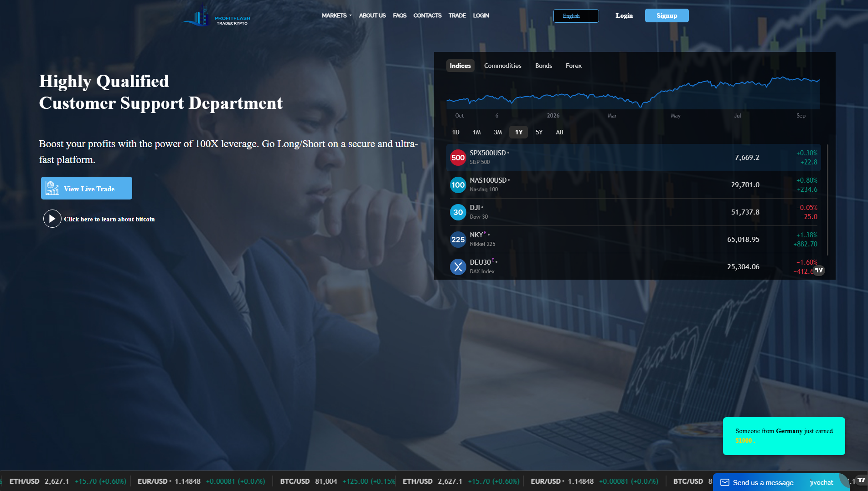Select the 5Y time range
This screenshot has width=868, height=491.
[x=539, y=132]
